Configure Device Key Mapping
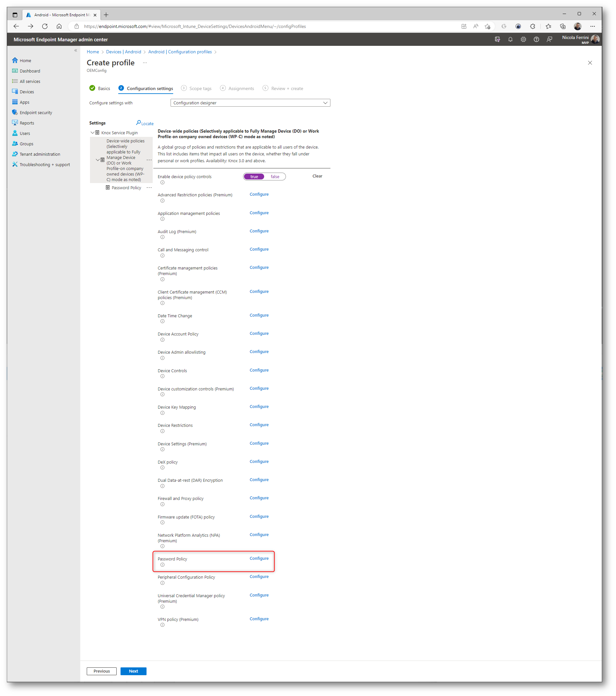Image resolution: width=616 pixels, height=696 pixels. point(259,407)
